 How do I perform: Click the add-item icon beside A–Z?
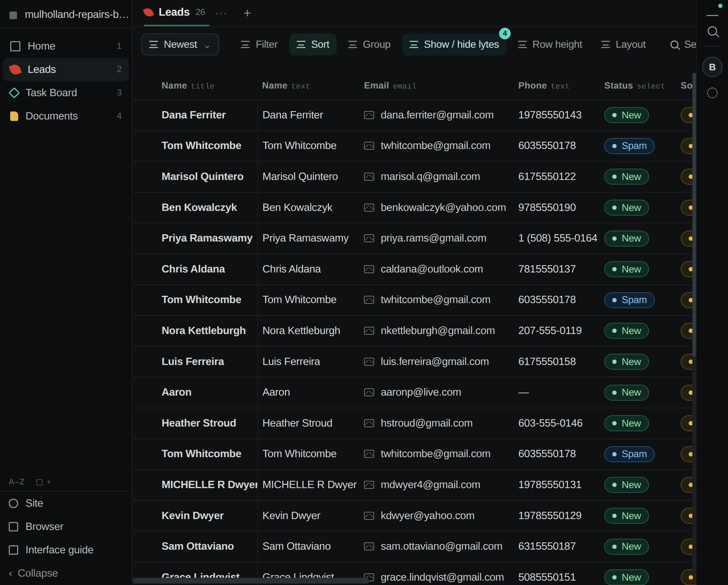43,482
